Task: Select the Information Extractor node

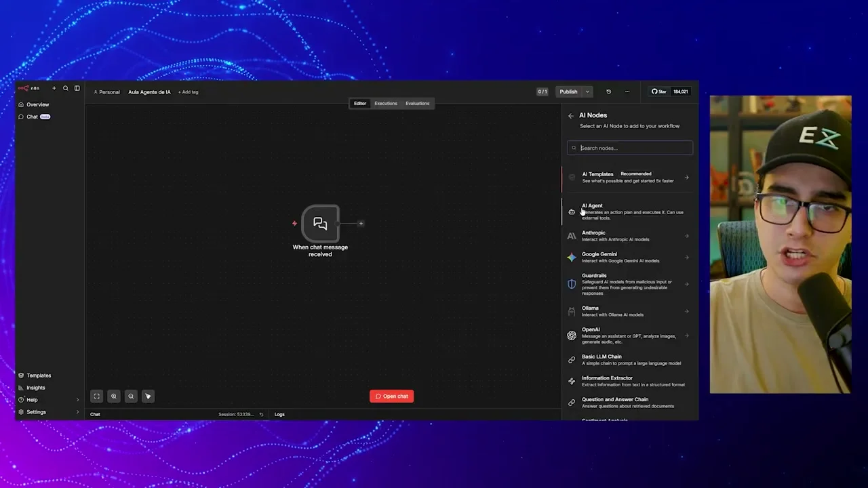Action: pyautogui.click(x=630, y=381)
